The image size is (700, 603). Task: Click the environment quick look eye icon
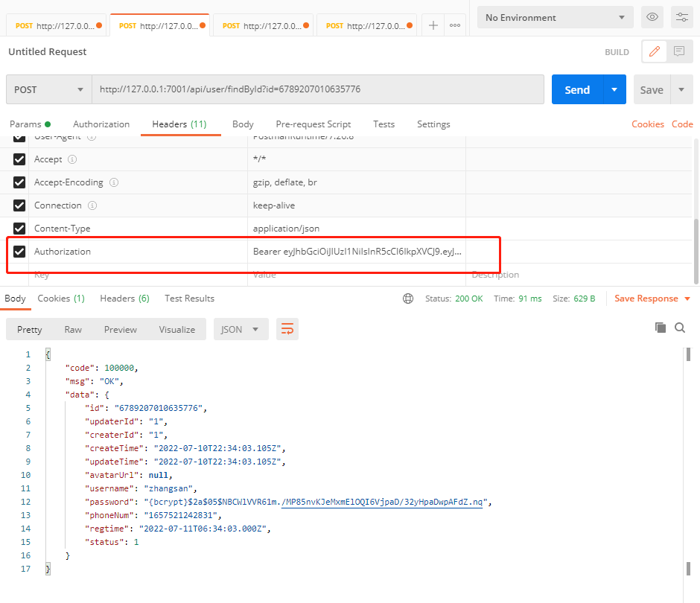pos(652,17)
